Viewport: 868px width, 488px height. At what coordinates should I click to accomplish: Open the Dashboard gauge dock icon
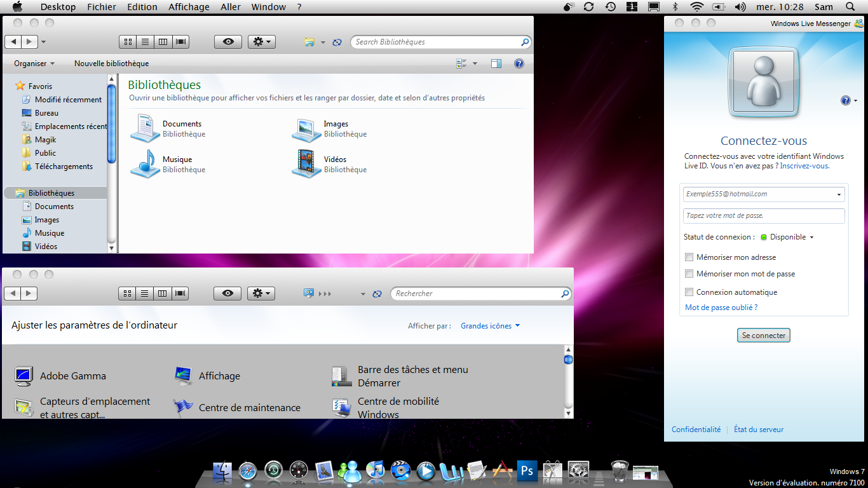pos(299,471)
